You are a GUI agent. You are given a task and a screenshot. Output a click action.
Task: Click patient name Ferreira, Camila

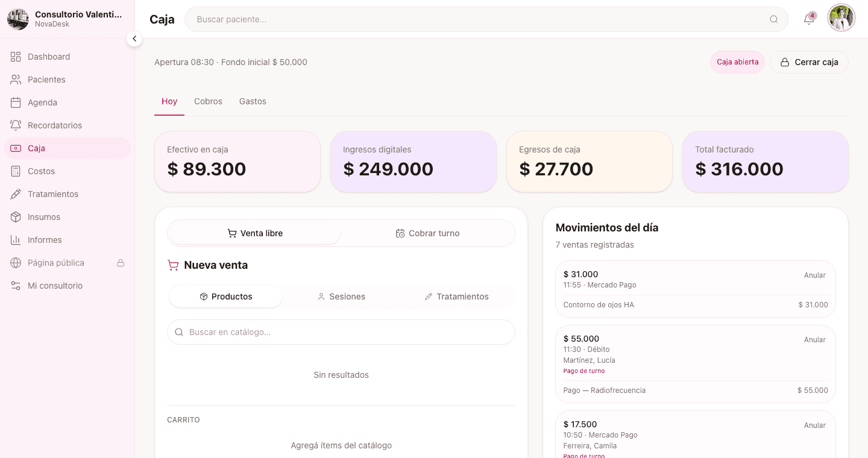[x=590, y=446]
